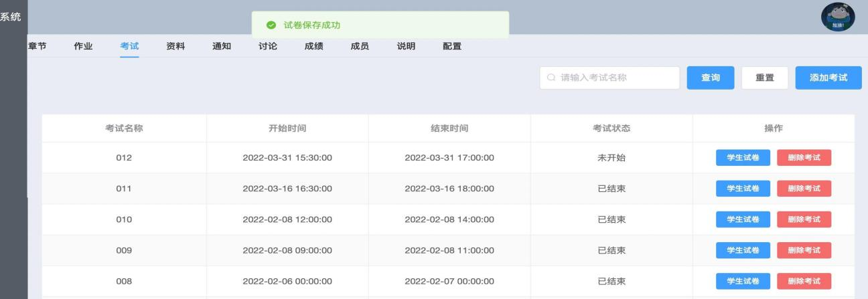Viewport: 868px width, 299px height.
Task: Open 学生试卷 for exam 010
Action: pyautogui.click(x=743, y=219)
